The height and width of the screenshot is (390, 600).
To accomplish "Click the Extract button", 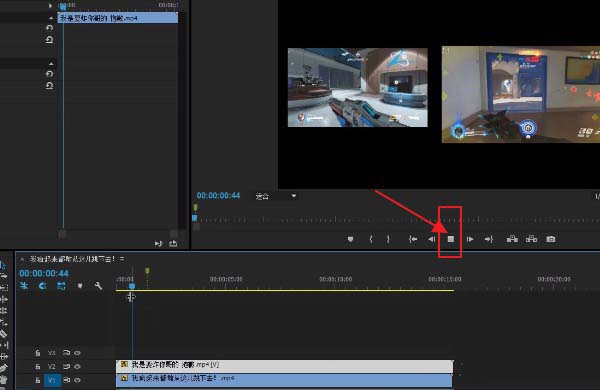I will click(x=532, y=239).
